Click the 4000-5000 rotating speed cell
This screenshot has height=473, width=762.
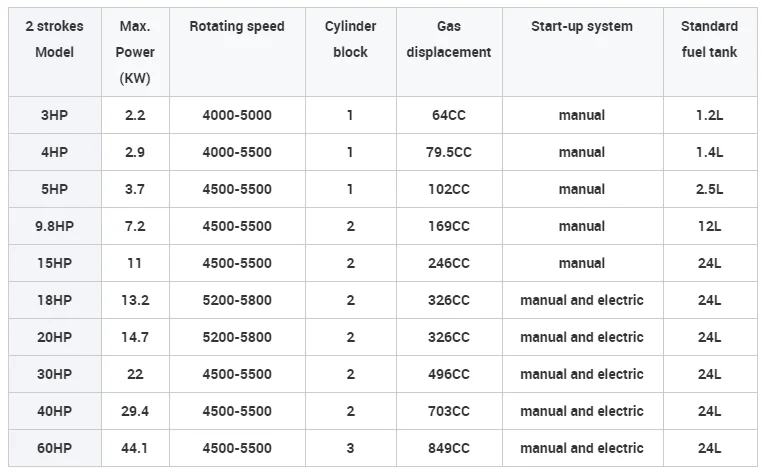tap(236, 115)
